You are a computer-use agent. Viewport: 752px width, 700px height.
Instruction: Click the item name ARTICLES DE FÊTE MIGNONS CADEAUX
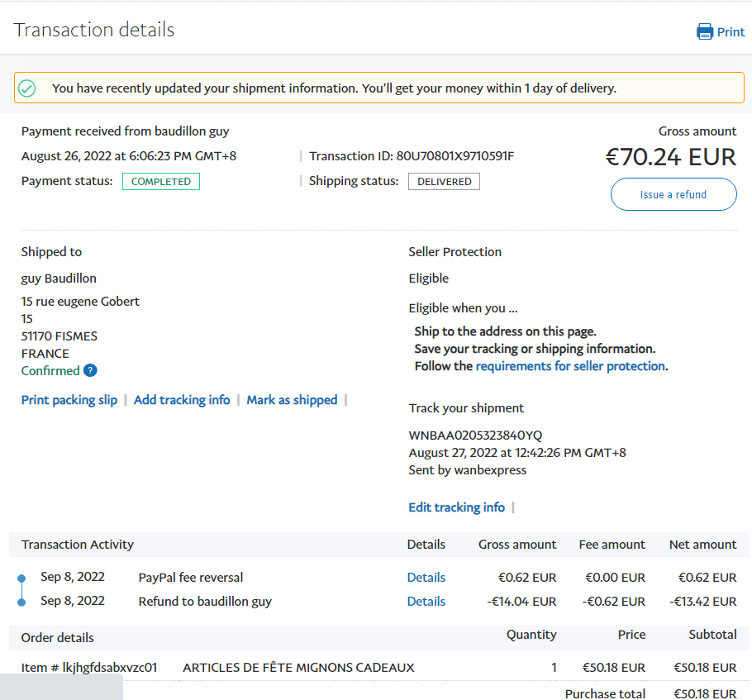pyautogui.click(x=298, y=668)
